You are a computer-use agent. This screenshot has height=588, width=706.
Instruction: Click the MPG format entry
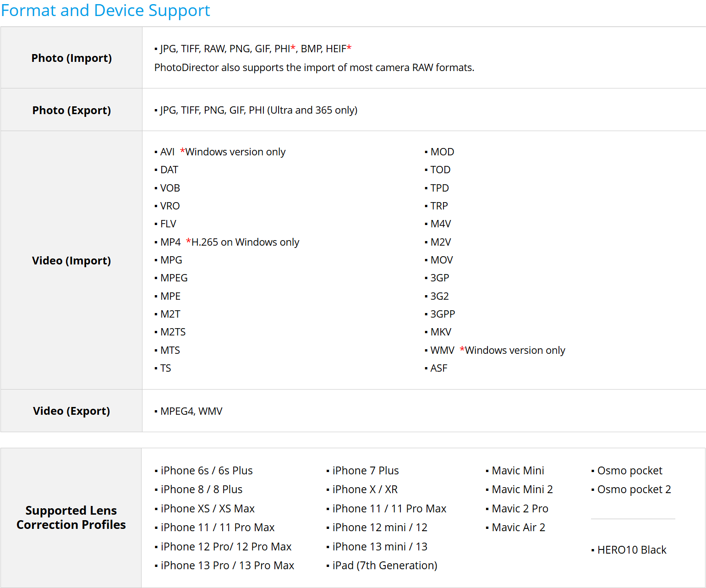tap(171, 260)
